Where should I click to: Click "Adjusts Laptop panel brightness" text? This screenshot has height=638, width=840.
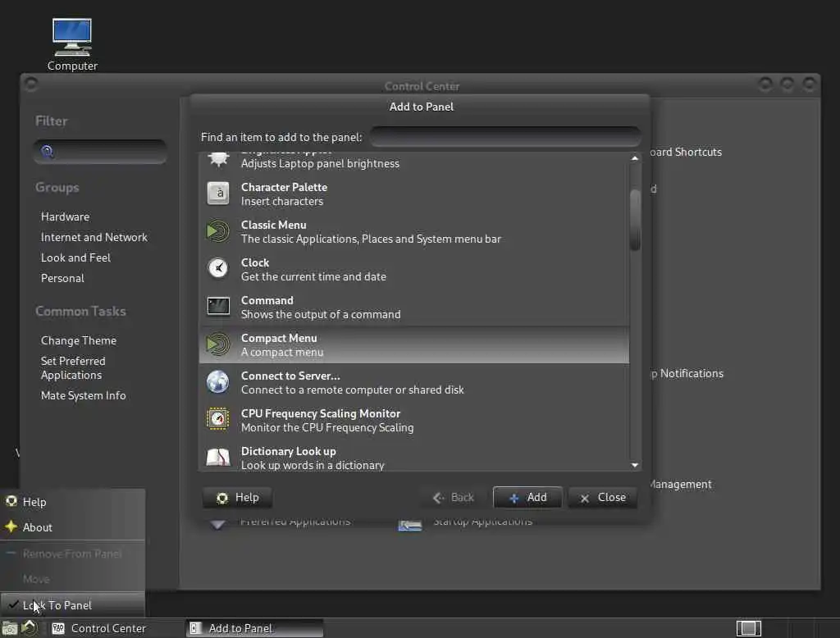click(320, 163)
